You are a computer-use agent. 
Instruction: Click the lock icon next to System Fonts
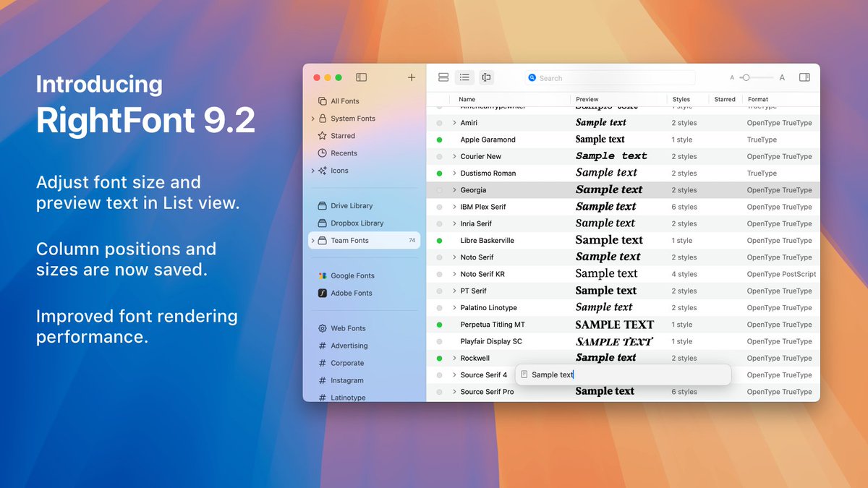pyautogui.click(x=323, y=119)
